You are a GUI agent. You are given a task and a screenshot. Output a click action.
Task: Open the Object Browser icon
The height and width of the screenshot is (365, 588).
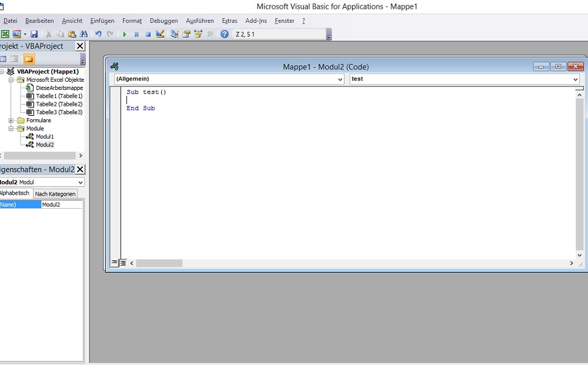(198, 34)
